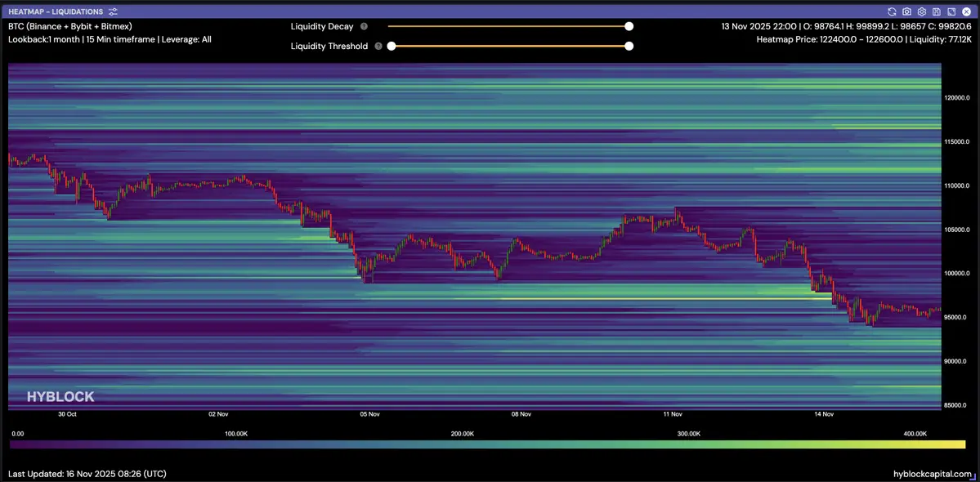Viewport: 980px width, 482px height.
Task: Click the Heatmap Price and Liquidity readout
Action: pos(865,38)
